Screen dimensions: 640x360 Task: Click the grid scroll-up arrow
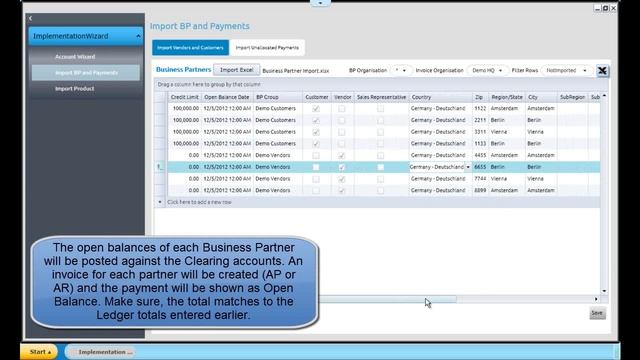[604, 96]
